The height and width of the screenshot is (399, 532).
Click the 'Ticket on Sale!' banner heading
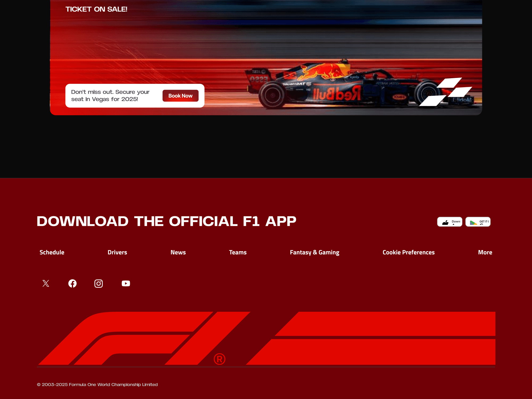[x=96, y=9]
